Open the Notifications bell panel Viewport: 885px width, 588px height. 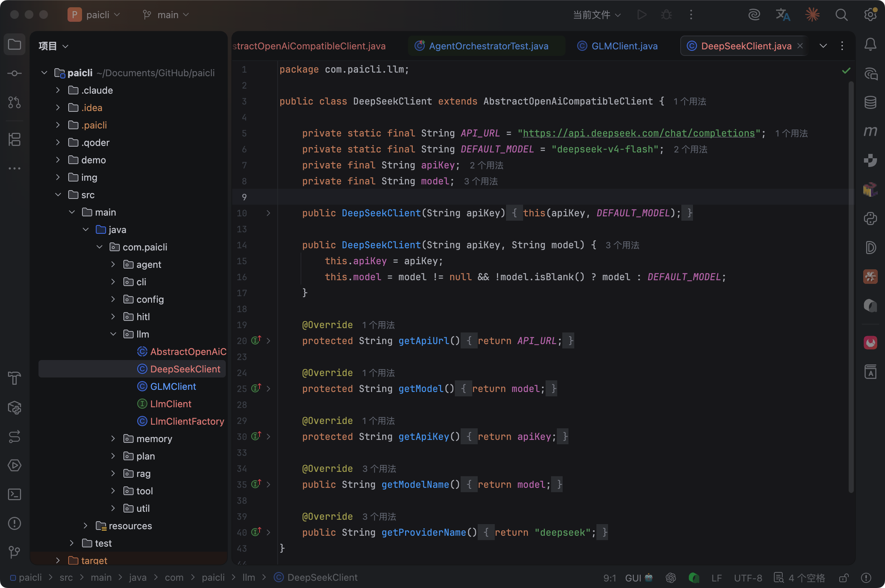click(x=870, y=45)
